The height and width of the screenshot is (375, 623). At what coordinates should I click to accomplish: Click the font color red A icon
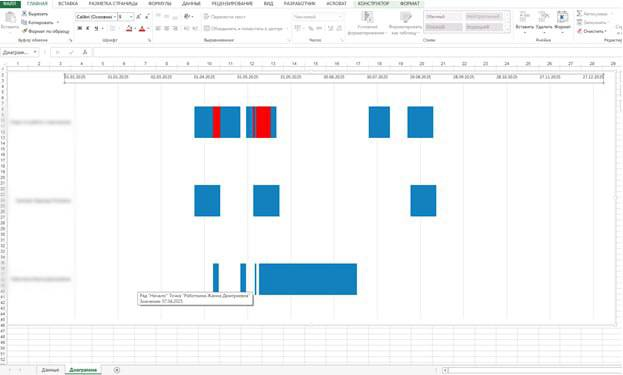(x=142, y=29)
